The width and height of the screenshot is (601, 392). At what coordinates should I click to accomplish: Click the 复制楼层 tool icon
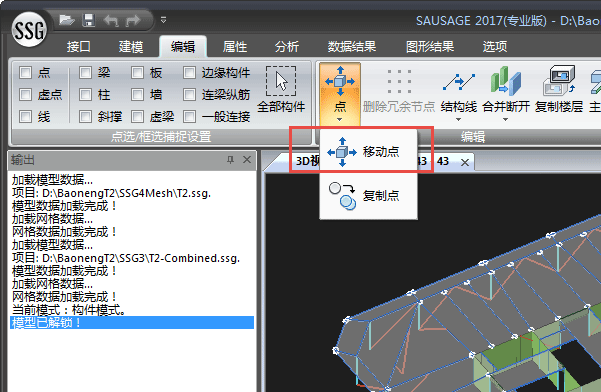pos(559,80)
